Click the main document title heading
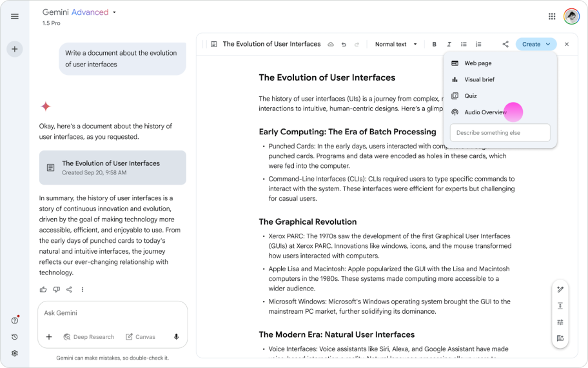Image resolution: width=588 pixels, height=368 pixels. tap(327, 77)
